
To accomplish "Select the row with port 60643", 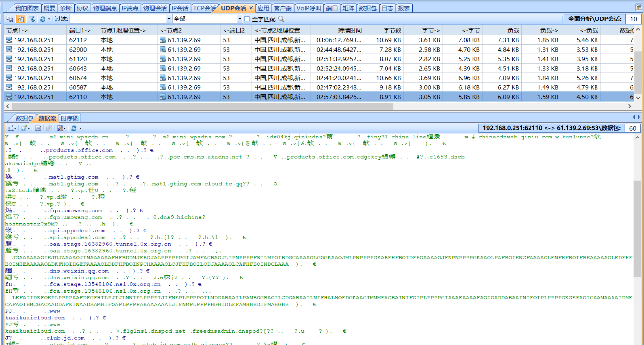I will (x=319, y=68).
